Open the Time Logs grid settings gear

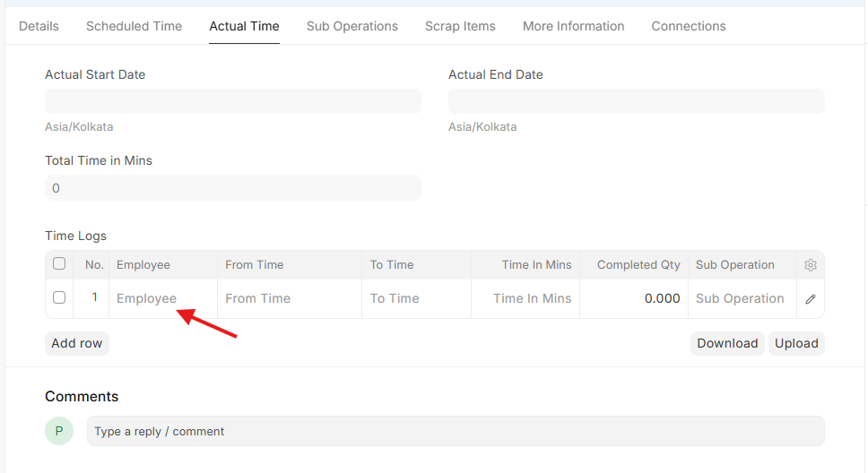[x=811, y=265]
